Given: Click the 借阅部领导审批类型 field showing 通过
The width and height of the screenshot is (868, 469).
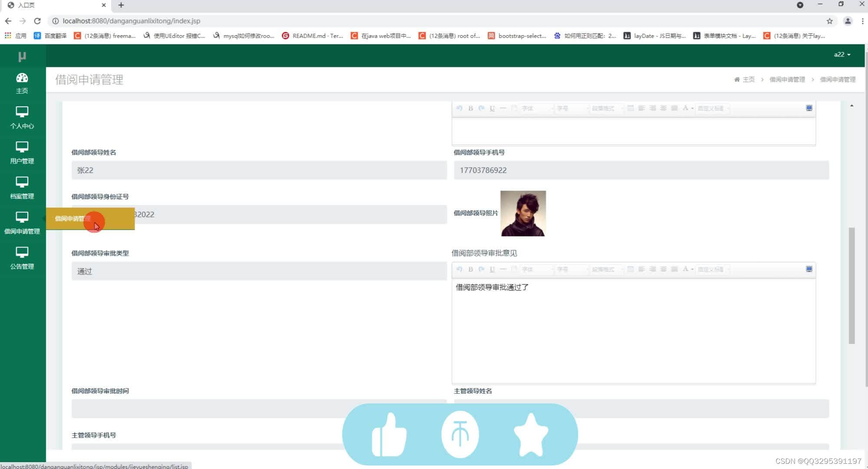Looking at the screenshot, I should 259,271.
